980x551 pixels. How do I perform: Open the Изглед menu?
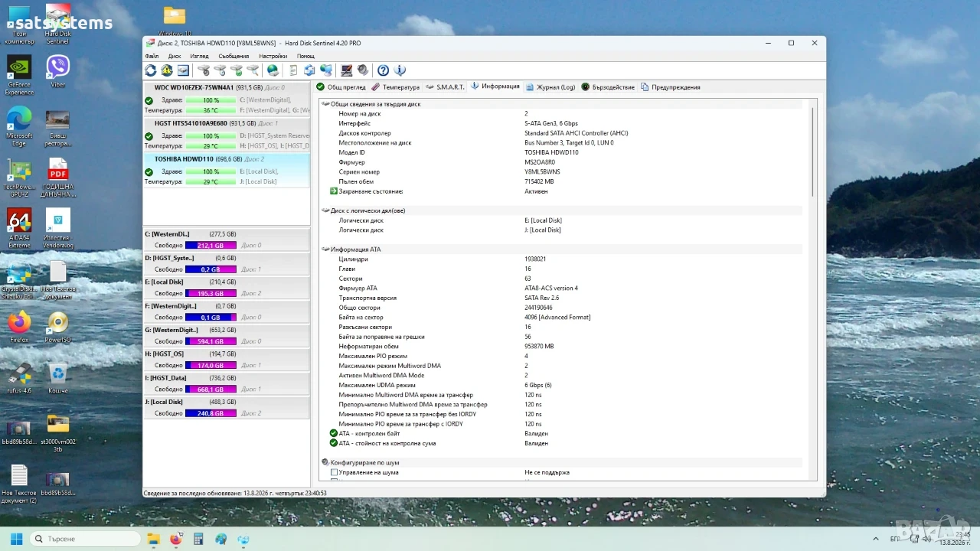pyautogui.click(x=199, y=56)
